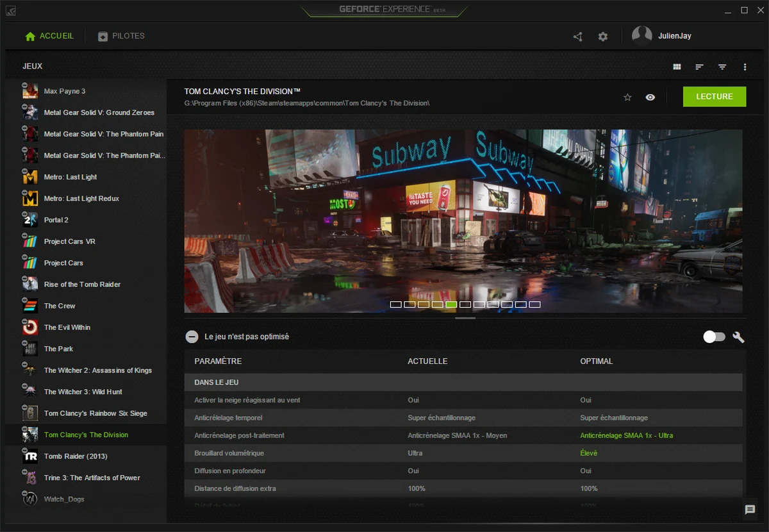The width and height of the screenshot is (769, 532).
Task: Click 'Anticrénelage SMAA 1x - Moyen' current value
Action: (458, 436)
